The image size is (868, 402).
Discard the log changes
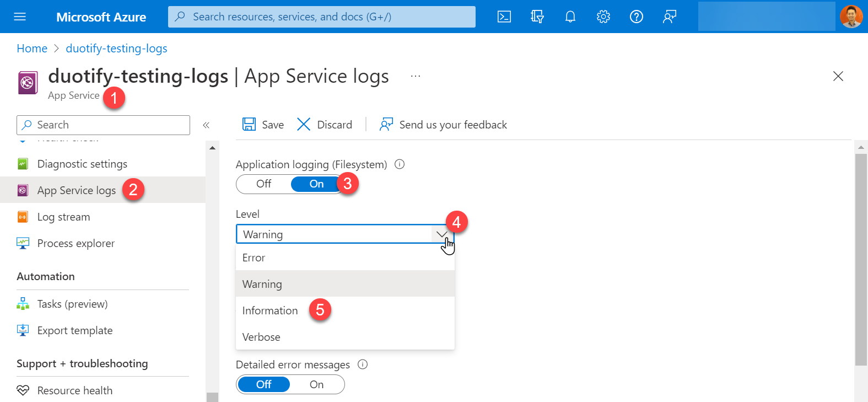[325, 125]
